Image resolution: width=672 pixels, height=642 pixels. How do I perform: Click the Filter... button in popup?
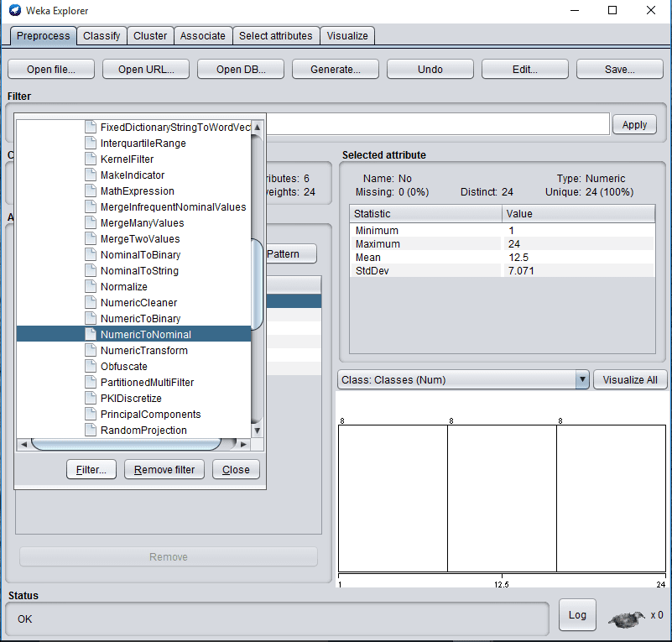click(x=91, y=470)
